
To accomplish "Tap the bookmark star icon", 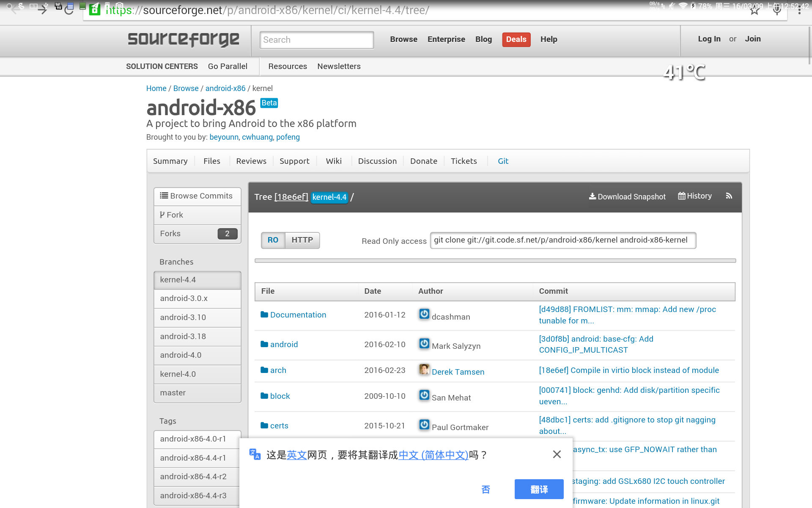I will click(x=754, y=10).
